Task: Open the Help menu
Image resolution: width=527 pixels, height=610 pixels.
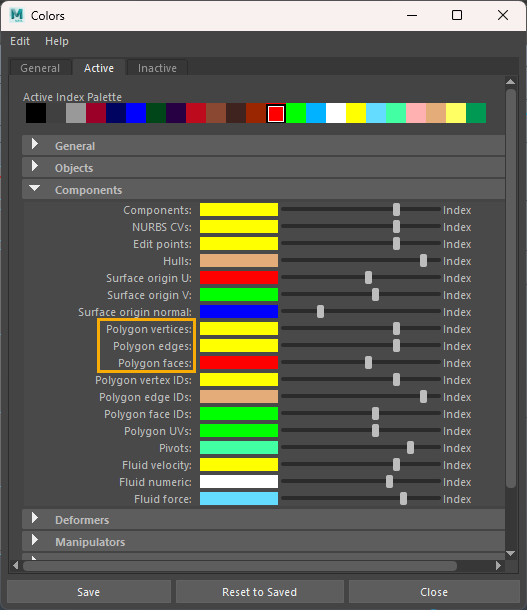Action: 57,41
